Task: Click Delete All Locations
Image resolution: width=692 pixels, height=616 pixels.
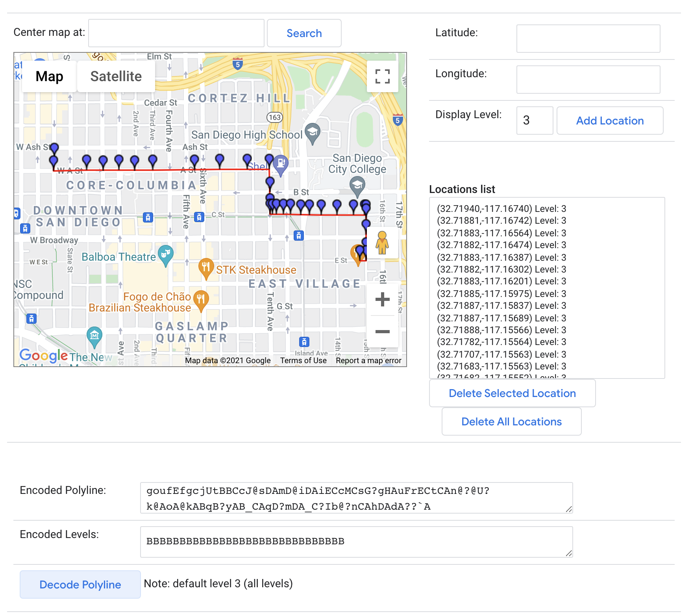Action: 511,421
